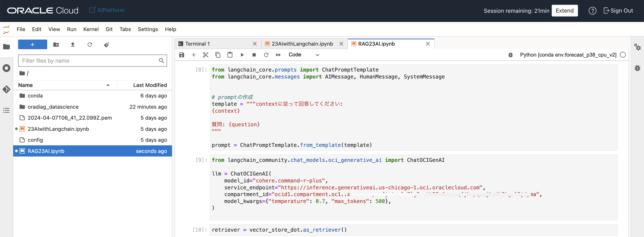Close the 23AIwithLangchain.ipynb tab
This screenshot has width=644, height=237.
coord(341,44)
